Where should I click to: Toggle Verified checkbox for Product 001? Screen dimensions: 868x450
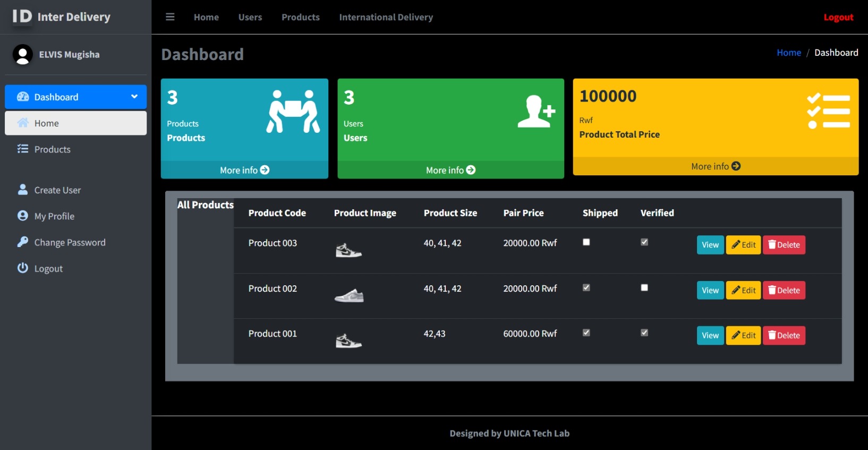pos(644,333)
